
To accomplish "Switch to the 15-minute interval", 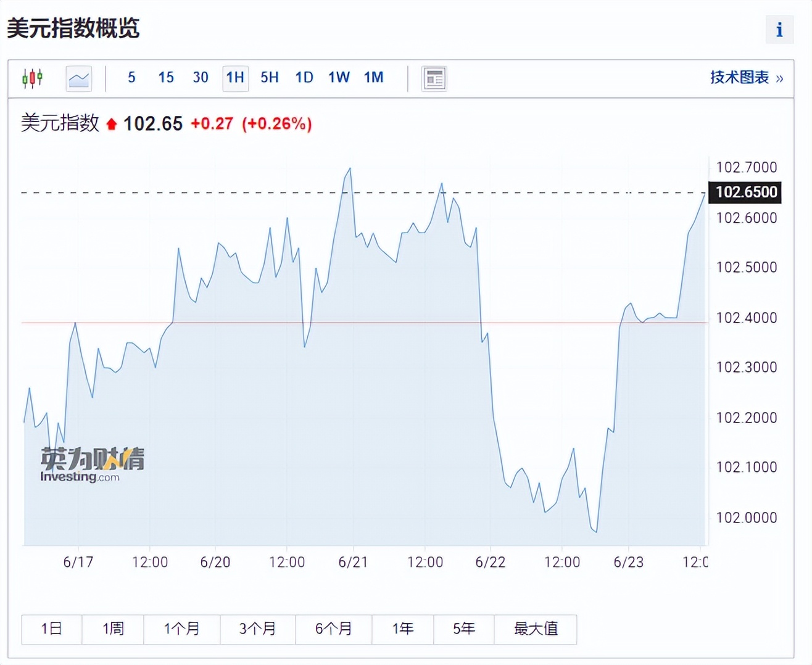I will 166,78.
